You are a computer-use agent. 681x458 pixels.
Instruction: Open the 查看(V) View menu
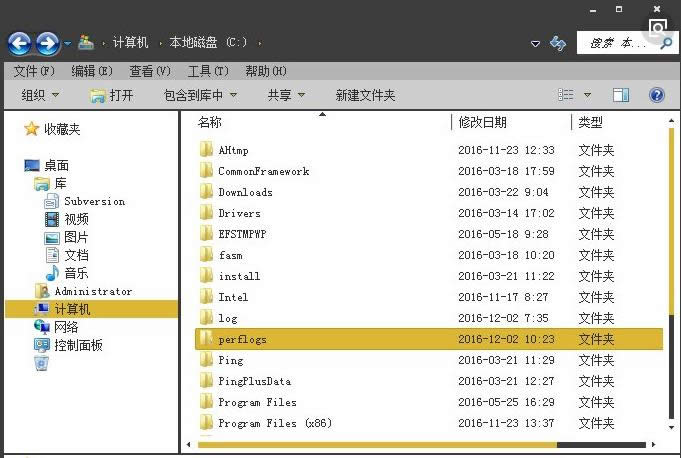point(150,71)
